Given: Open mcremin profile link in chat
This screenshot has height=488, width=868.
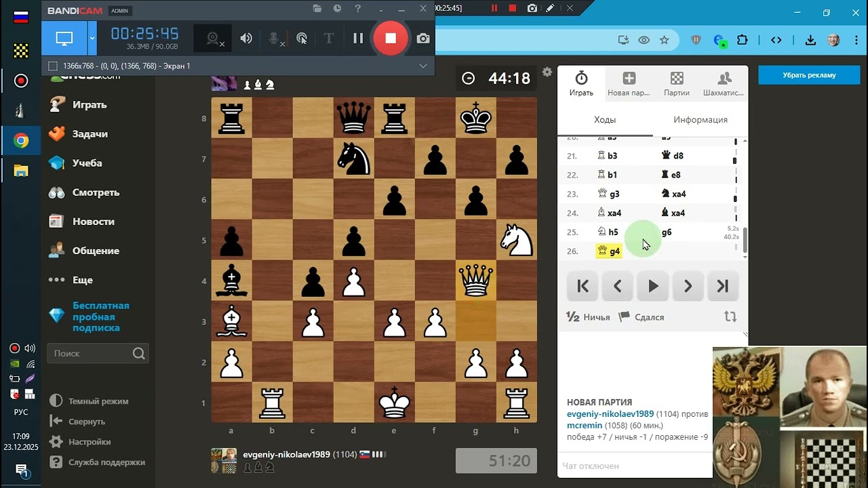Looking at the screenshot, I should pos(583,425).
